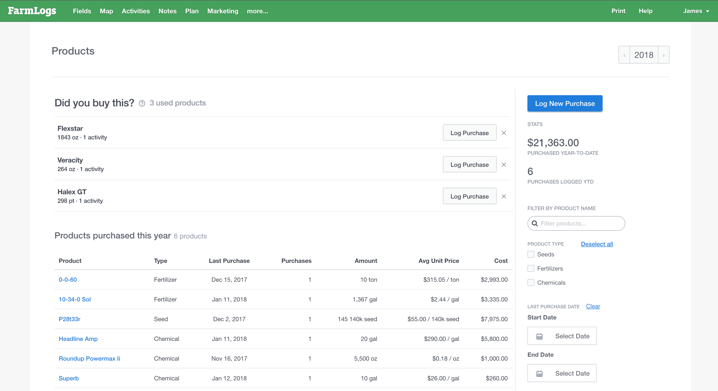Click Help in the top bar
Image resolution: width=718 pixels, height=391 pixels.
click(646, 11)
